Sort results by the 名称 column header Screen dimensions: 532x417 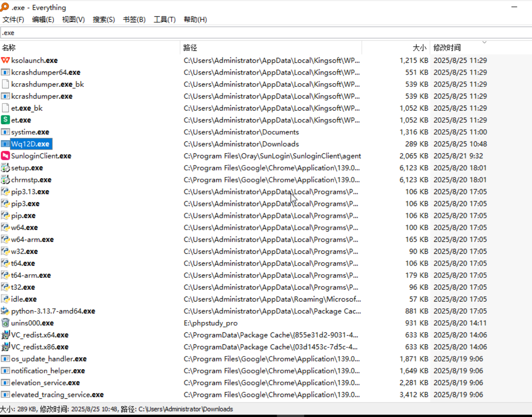(8, 47)
